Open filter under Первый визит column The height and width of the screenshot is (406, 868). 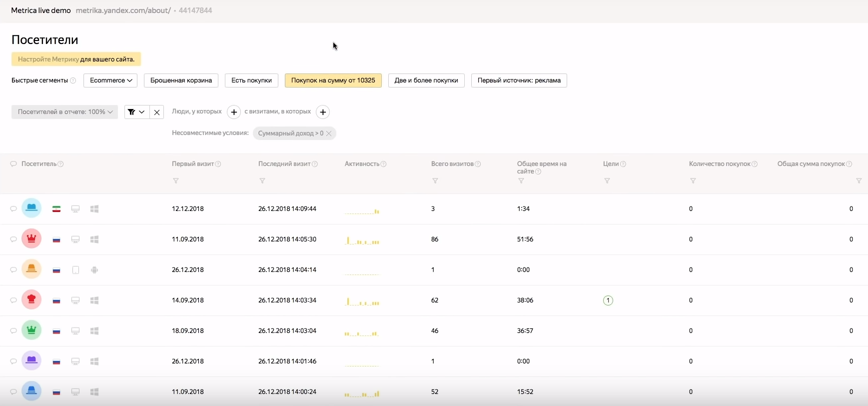176,181
